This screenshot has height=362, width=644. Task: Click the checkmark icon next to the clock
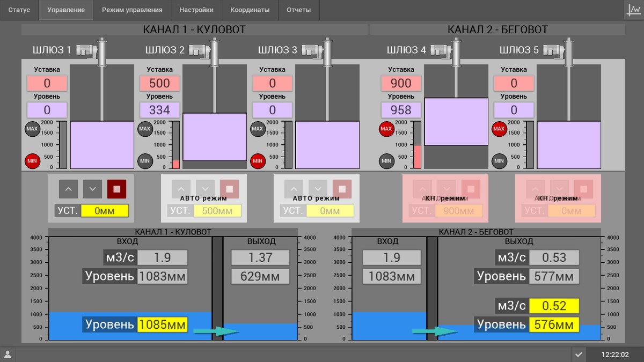point(579,354)
